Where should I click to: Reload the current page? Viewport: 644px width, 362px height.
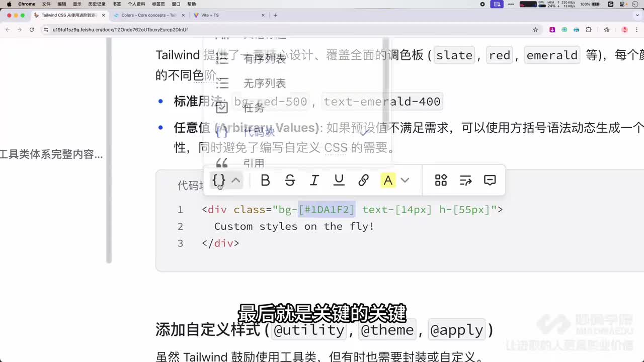click(32, 30)
